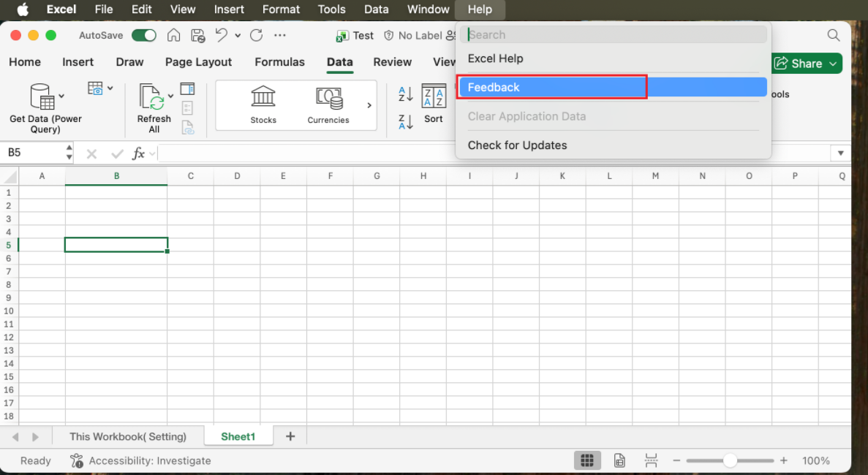The width and height of the screenshot is (868, 475).
Task: Click the No Label sensitivity shield icon
Action: [x=388, y=35]
